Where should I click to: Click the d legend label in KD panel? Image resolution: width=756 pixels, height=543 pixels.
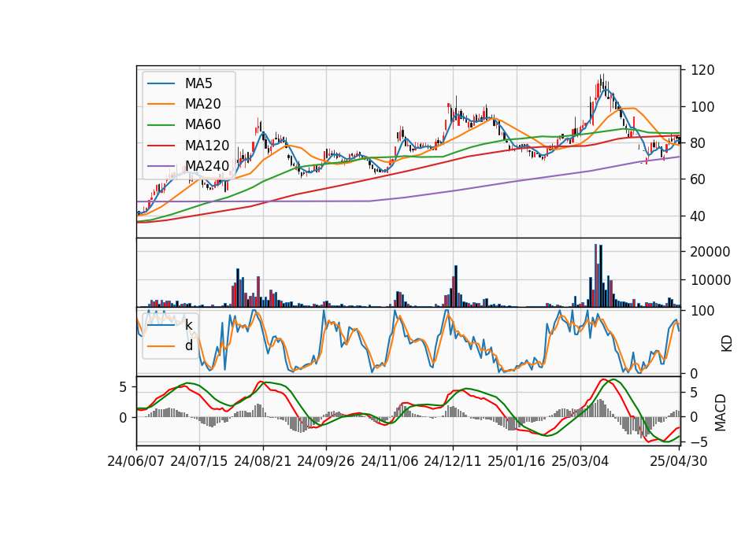click(x=189, y=345)
